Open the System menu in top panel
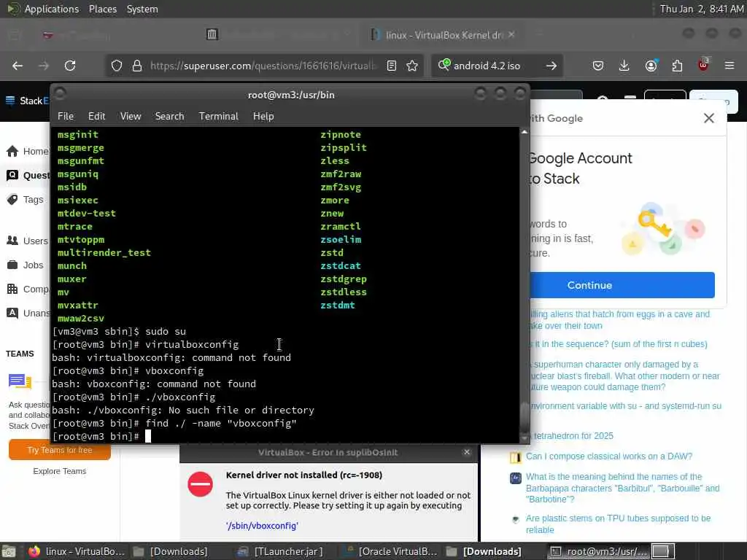Viewport: 747px width, 560px height. [x=142, y=9]
